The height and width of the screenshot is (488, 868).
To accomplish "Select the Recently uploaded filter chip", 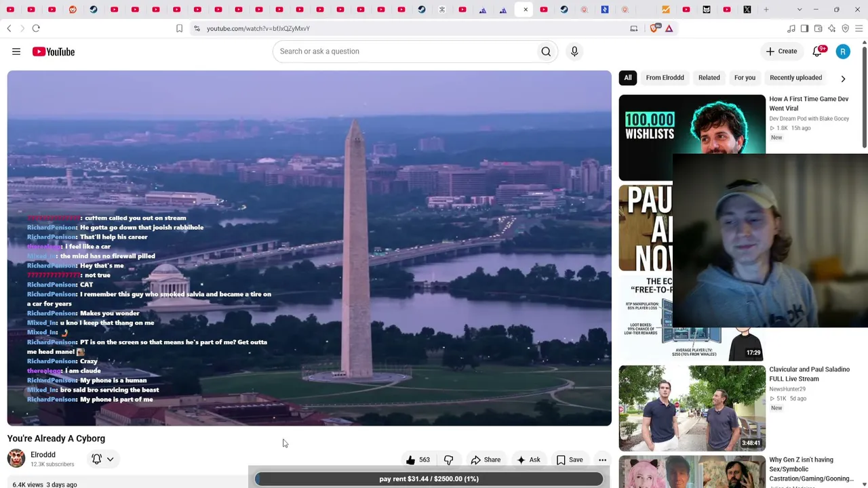I will pyautogui.click(x=795, y=78).
